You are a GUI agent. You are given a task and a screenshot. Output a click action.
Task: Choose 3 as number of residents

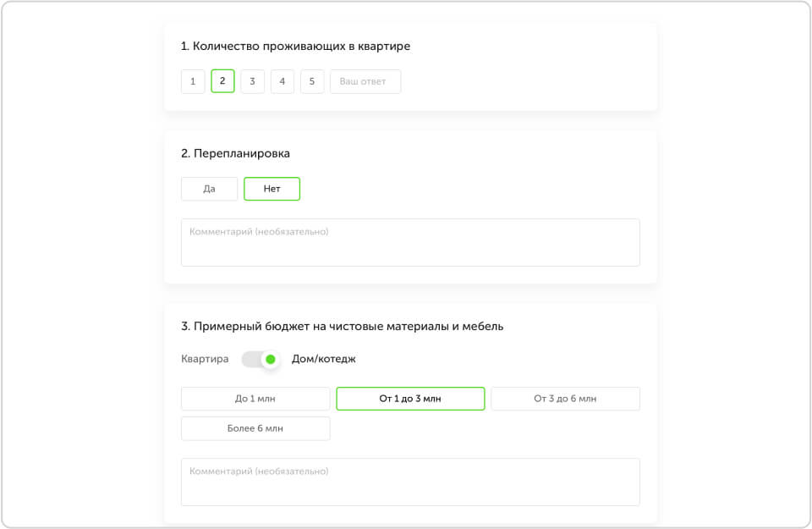252,81
